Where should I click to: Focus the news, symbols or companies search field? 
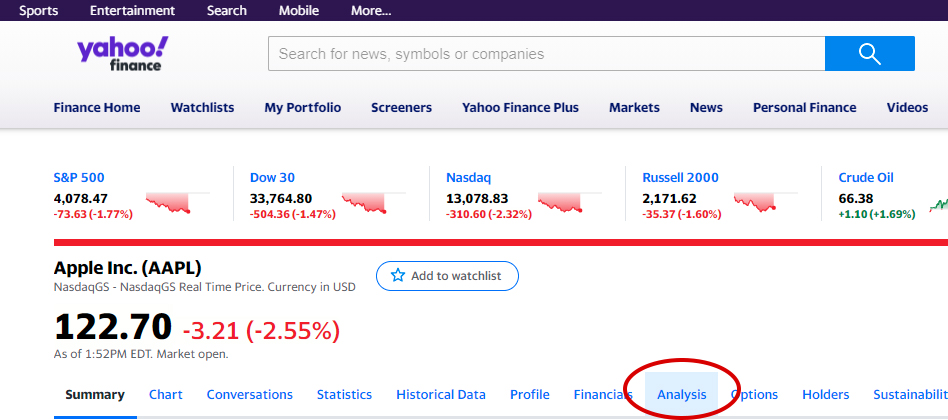pyautogui.click(x=547, y=54)
